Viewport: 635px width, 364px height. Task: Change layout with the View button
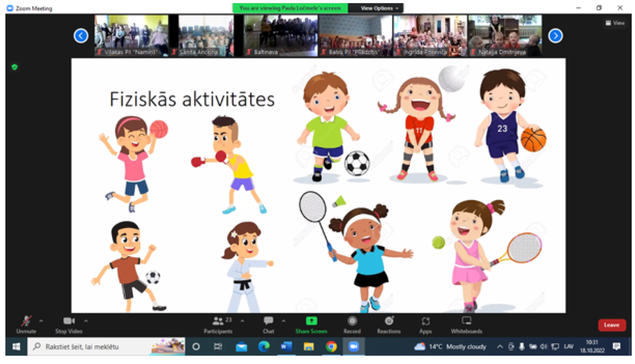(615, 23)
